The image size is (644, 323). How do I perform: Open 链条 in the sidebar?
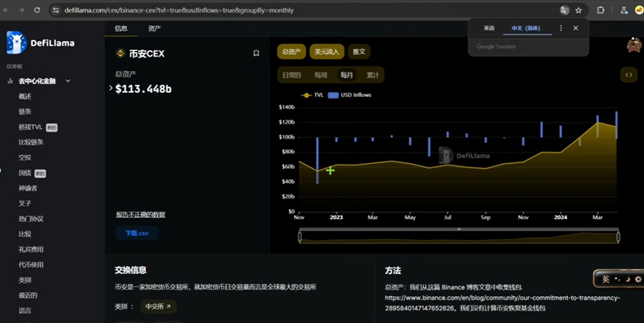coord(25,111)
